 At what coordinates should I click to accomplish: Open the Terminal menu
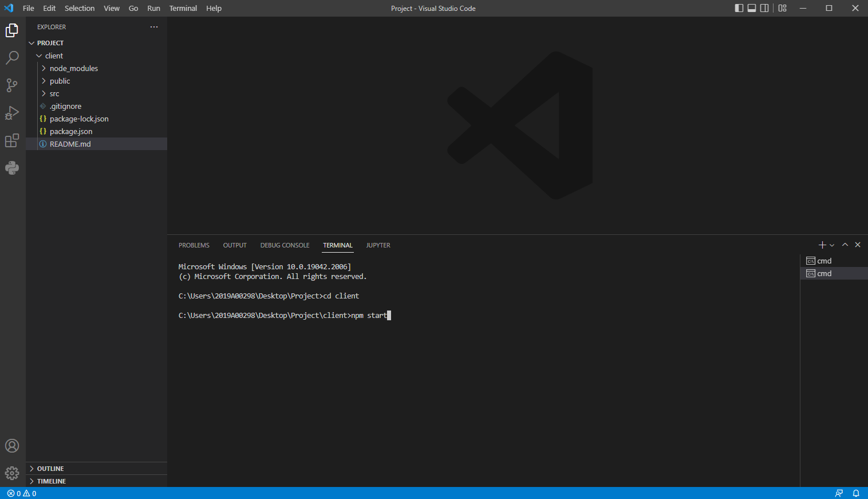183,8
